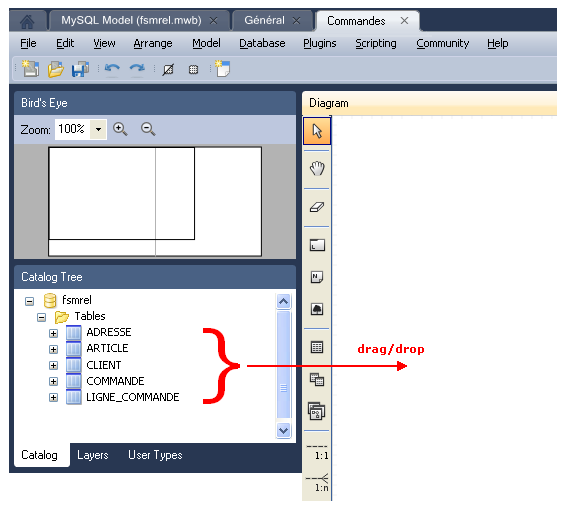
Task: Select the image placement tool
Action: 317,309
